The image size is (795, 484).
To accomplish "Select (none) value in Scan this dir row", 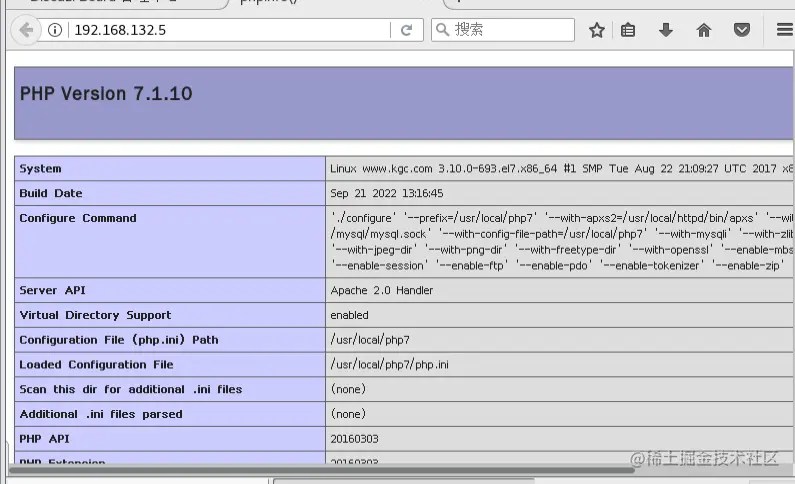I will point(348,389).
